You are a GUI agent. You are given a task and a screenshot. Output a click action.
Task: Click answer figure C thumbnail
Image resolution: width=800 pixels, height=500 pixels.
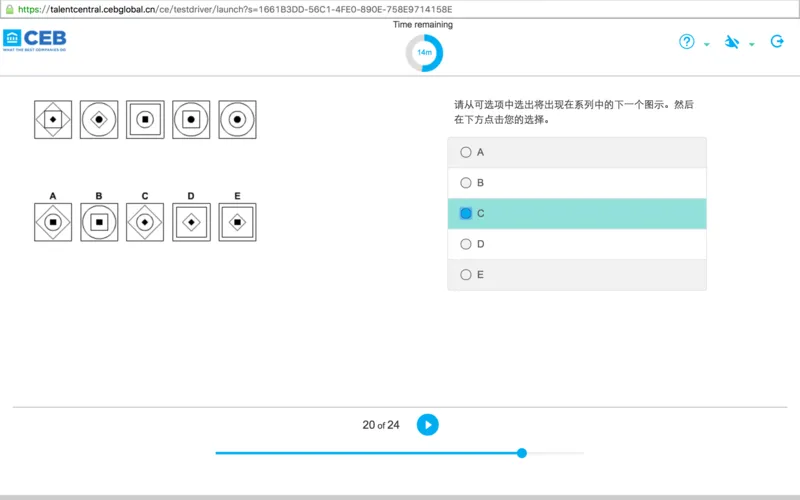coord(145,222)
